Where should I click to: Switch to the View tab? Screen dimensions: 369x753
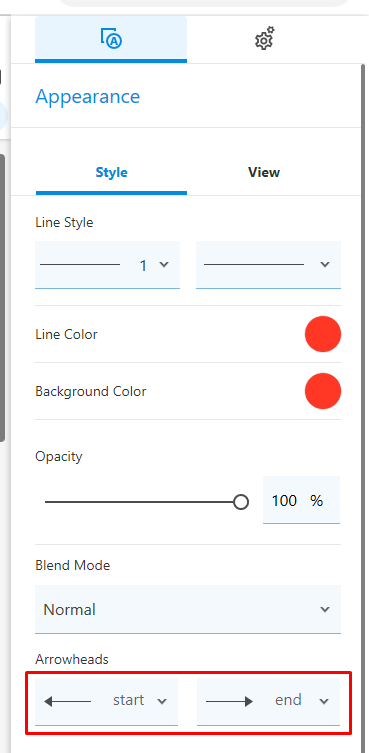tap(264, 172)
